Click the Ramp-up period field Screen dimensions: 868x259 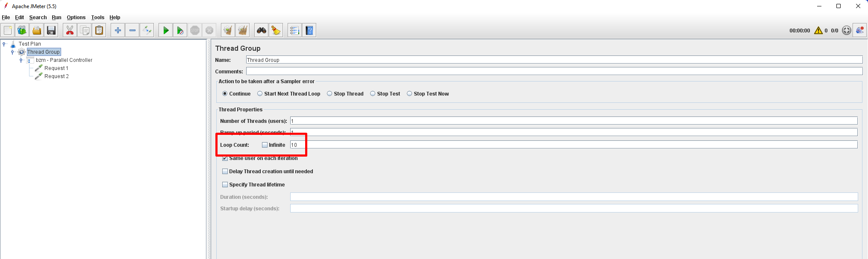(574, 132)
